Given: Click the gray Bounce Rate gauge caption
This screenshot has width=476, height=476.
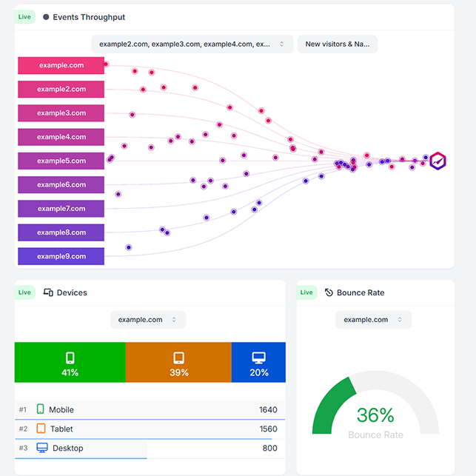Looking at the screenshot, I should tap(375, 435).
